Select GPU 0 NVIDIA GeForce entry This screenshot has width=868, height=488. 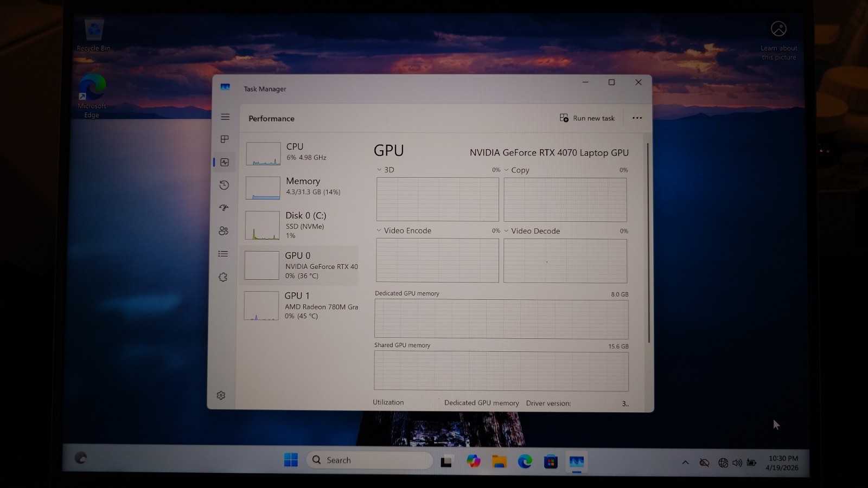tap(299, 265)
